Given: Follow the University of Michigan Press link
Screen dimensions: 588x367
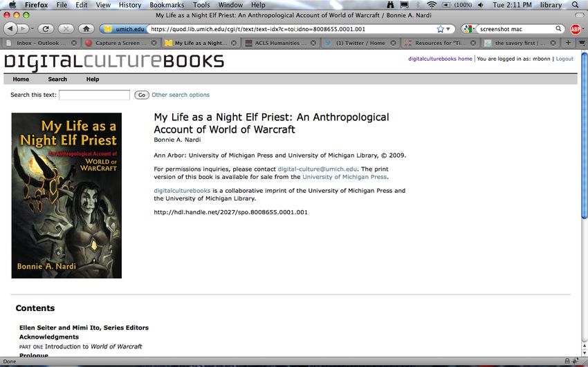Looking at the screenshot, I should [x=344, y=177].
